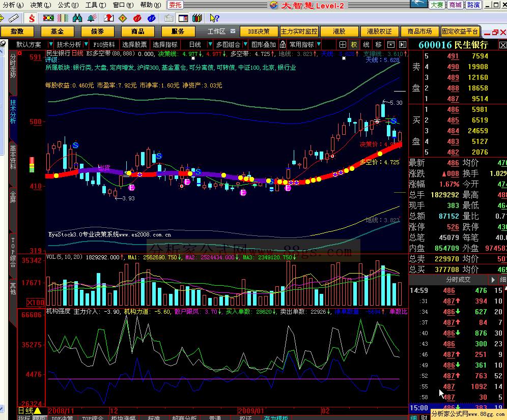Image resolution: width=507 pixels, height=420 pixels.
Task: Toggle the 权 adjustment button
Action: (354, 45)
